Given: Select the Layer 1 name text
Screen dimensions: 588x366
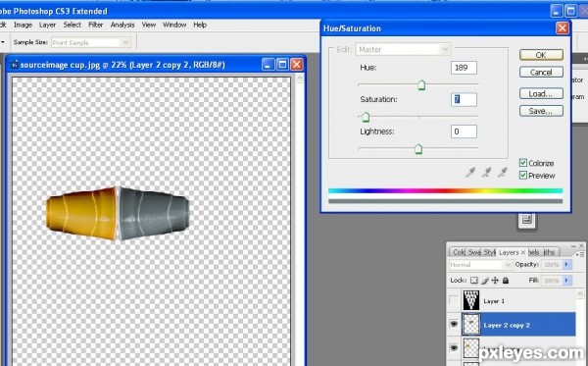Looking at the screenshot, I should coord(494,301).
